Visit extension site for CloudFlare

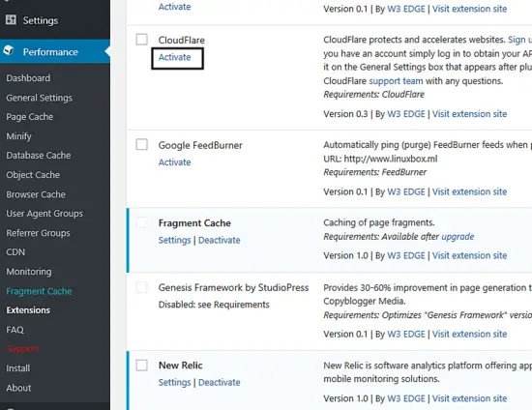(x=469, y=114)
